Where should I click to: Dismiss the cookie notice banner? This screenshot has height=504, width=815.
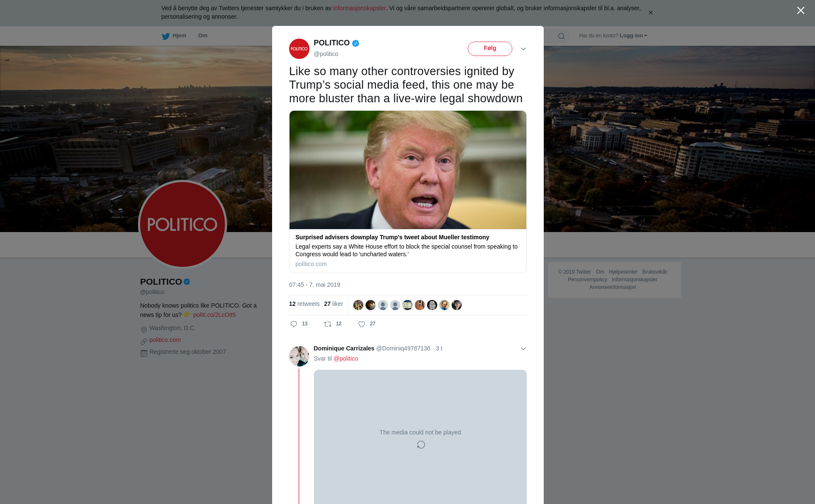[650, 13]
